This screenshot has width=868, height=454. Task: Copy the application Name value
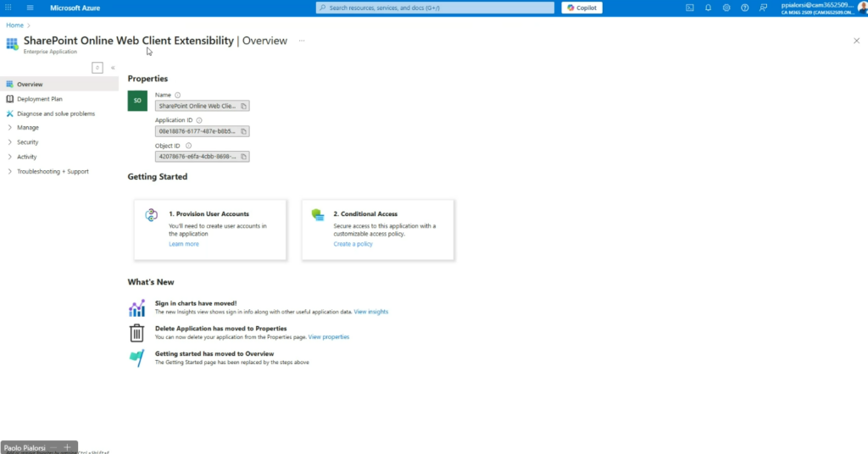click(x=243, y=106)
